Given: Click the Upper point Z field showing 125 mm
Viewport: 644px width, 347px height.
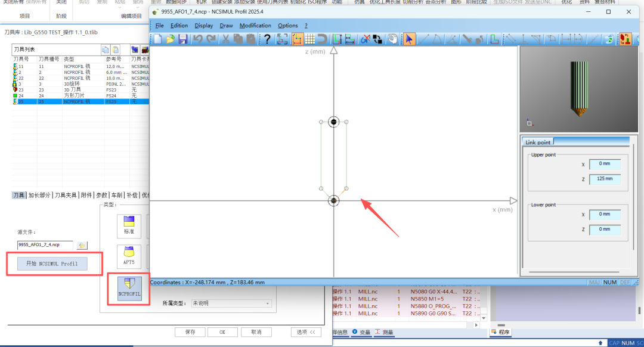Looking at the screenshot, I should pos(605,179).
